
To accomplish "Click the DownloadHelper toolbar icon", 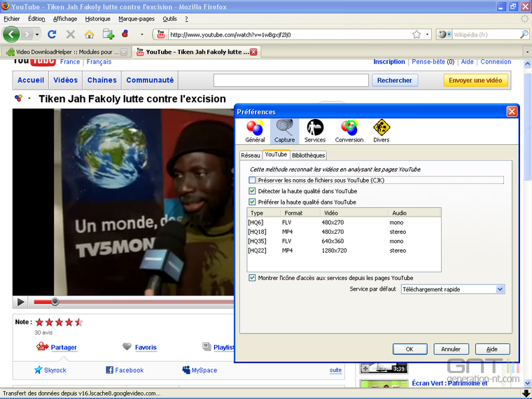I will point(125,34).
